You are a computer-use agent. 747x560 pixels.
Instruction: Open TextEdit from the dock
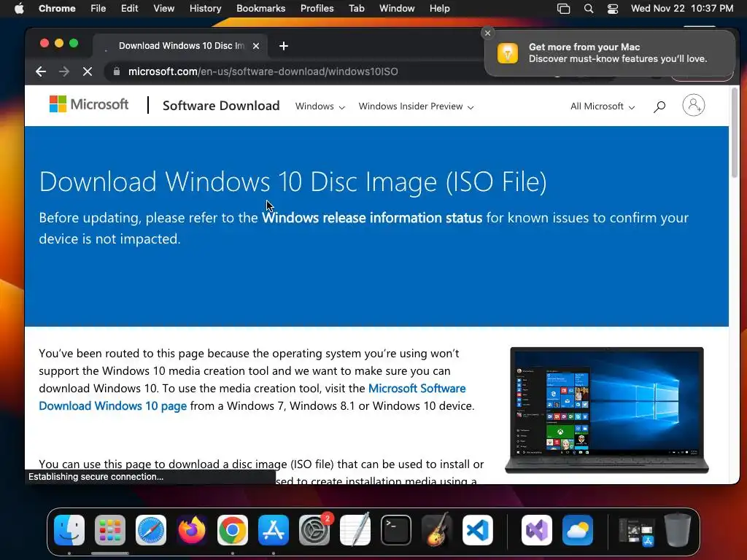tap(355, 529)
